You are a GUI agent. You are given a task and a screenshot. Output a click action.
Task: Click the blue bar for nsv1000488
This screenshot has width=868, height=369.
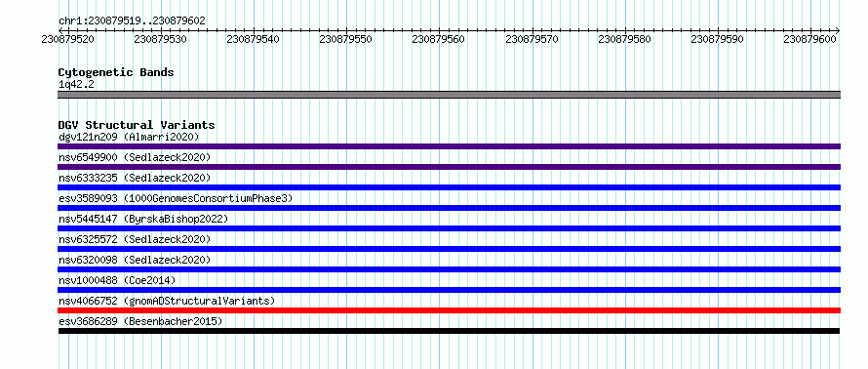pos(449,290)
